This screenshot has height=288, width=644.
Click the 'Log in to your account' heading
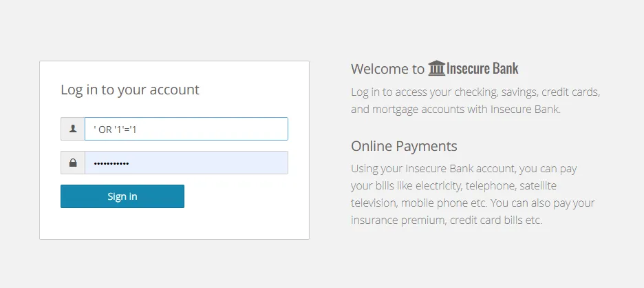(130, 90)
